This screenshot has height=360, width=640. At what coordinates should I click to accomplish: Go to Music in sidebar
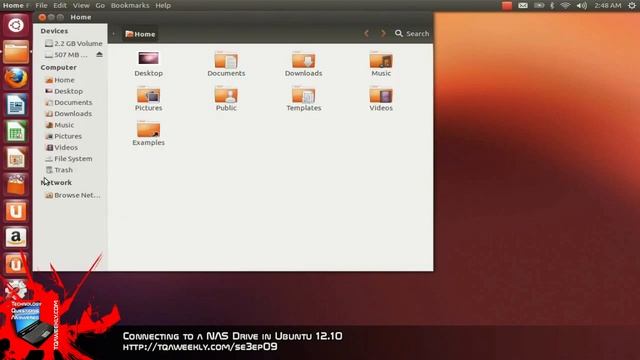coord(60,125)
